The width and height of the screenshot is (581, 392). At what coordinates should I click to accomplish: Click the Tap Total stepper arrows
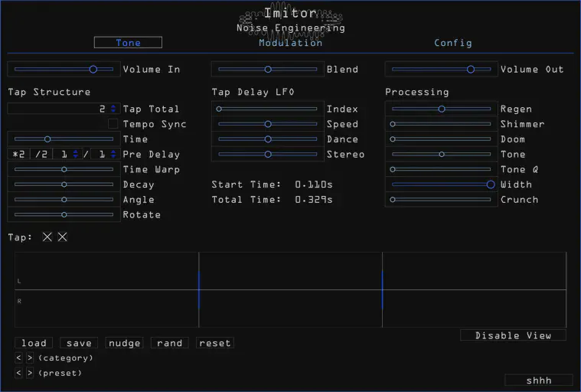pyautogui.click(x=113, y=109)
